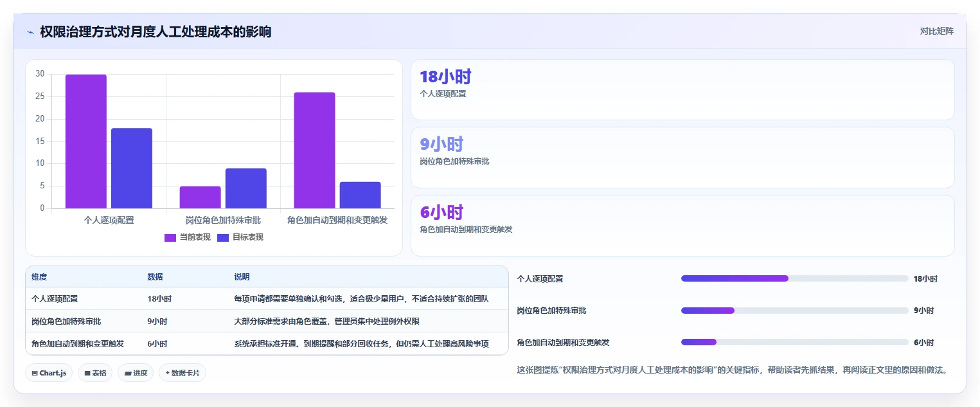
Task: Click the 18小时 data card value
Action: [445, 77]
